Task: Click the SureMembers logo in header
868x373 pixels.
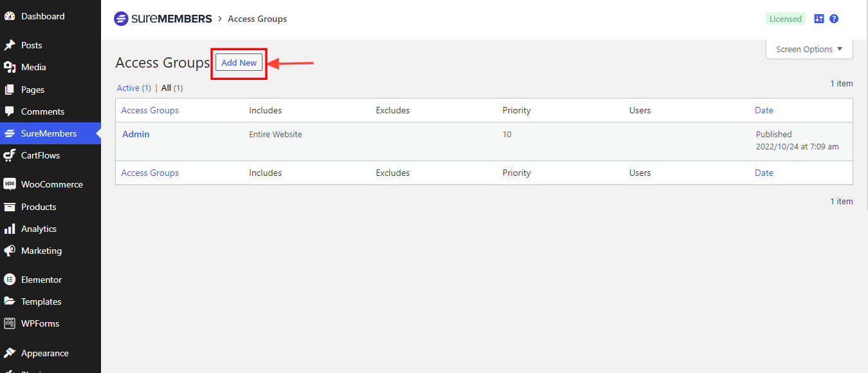Action: (x=163, y=19)
